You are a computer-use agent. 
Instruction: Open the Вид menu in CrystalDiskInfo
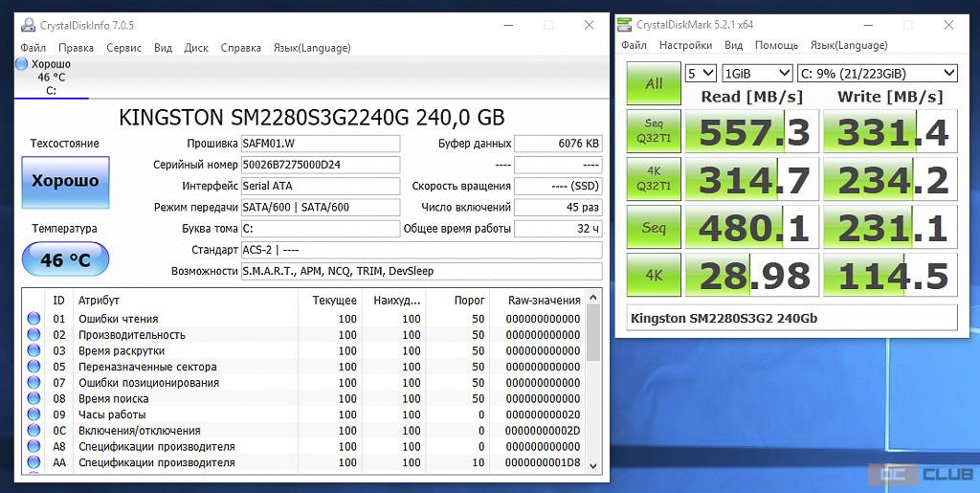point(163,48)
